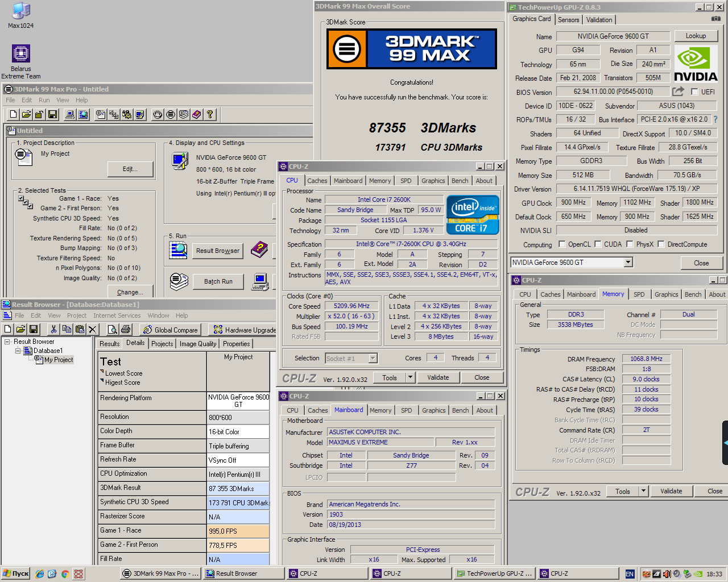The image size is (728, 582).
Task: Click the Bus Interface question mark in GPU-Z
Action: click(x=715, y=119)
